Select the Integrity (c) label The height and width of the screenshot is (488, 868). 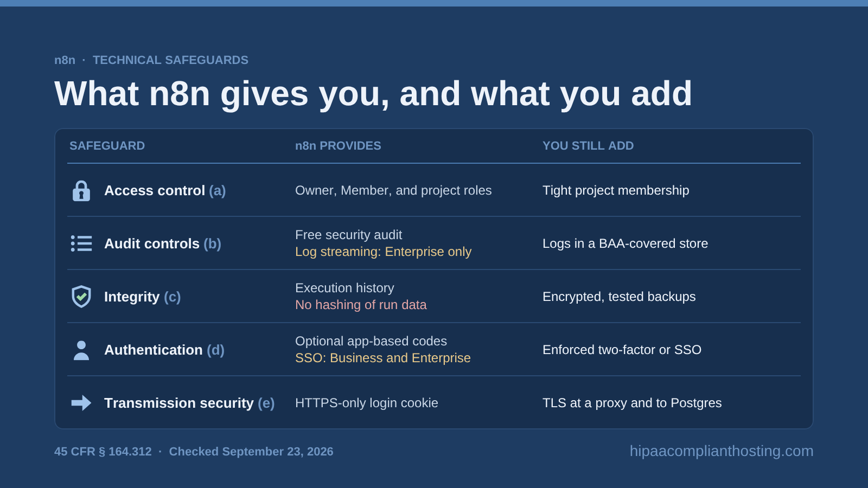pos(143,297)
